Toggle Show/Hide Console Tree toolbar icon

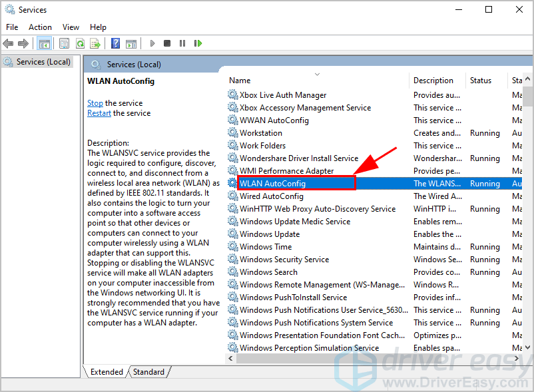[x=44, y=43]
